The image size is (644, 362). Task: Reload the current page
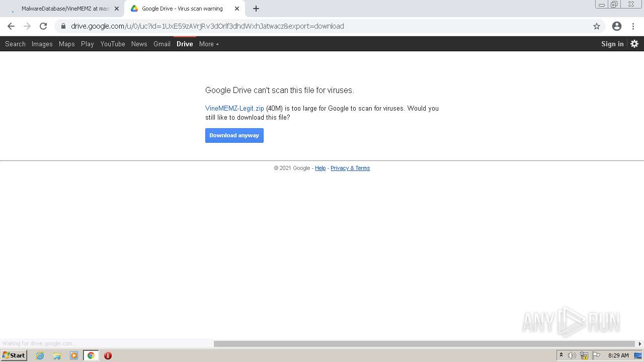[x=43, y=26]
